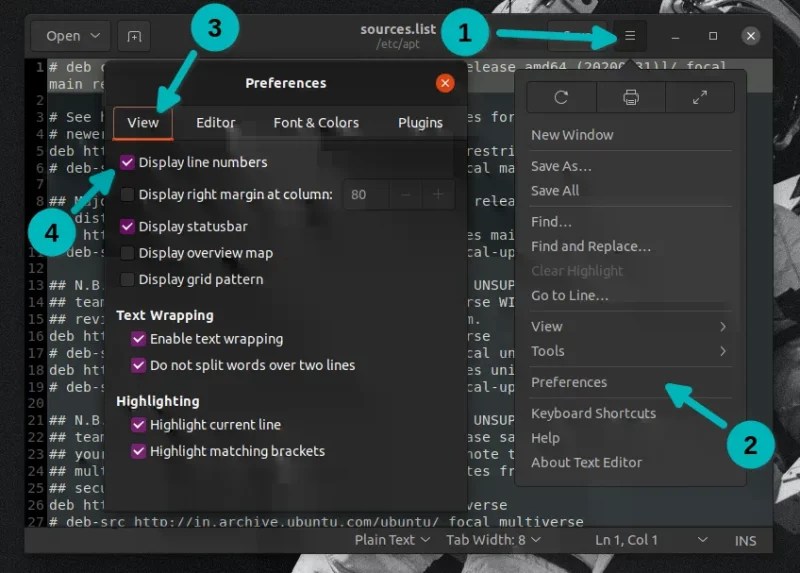Decrease right margin column with minus button
Image resolution: width=800 pixels, height=573 pixels.
coord(406,194)
